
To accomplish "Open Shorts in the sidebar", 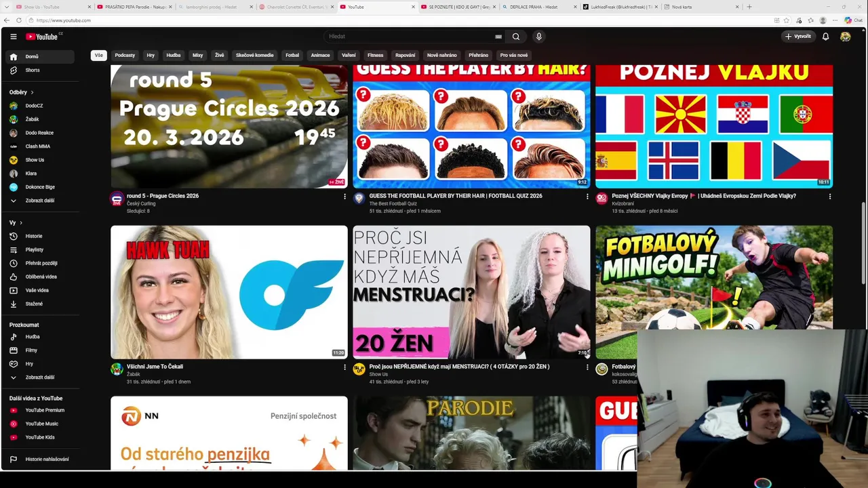I will tap(41, 70).
